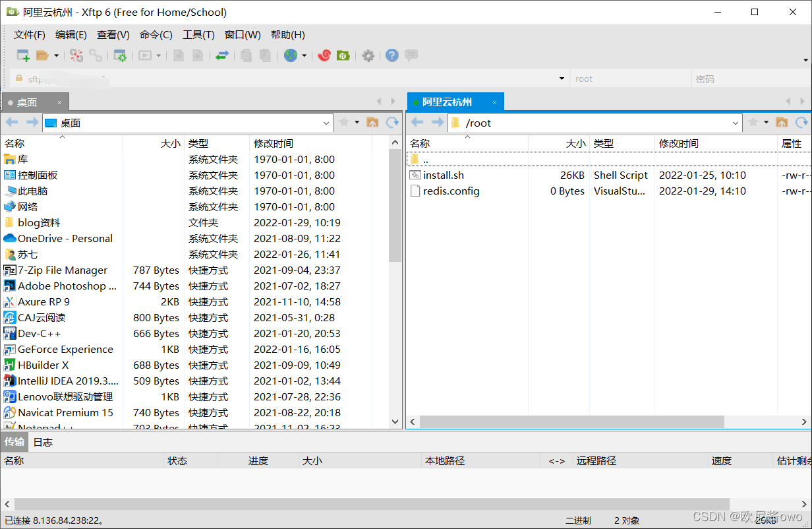Click back navigation arrow in remote pane
This screenshot has height=529, width=812.
pyautogui.click(x=417, y=123)
